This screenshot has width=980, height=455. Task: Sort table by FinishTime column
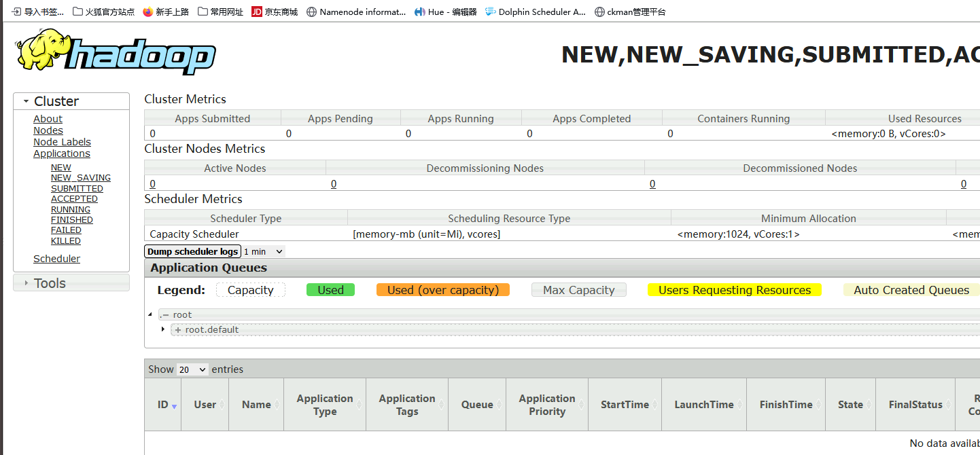786,405
